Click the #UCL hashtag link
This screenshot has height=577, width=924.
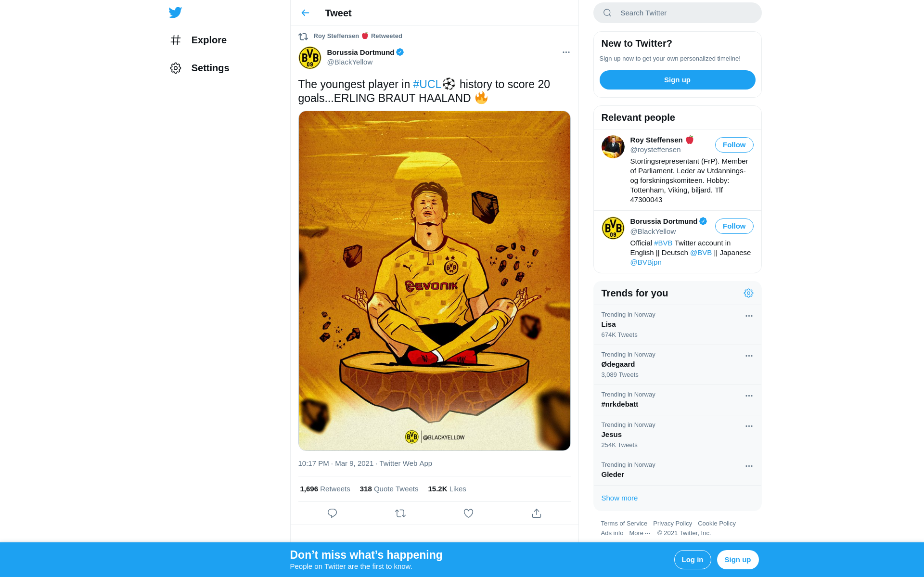click(427, 84)
